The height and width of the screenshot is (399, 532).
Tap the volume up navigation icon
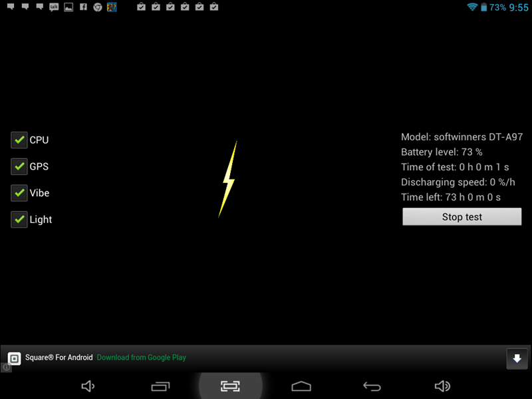pos(442,386)
